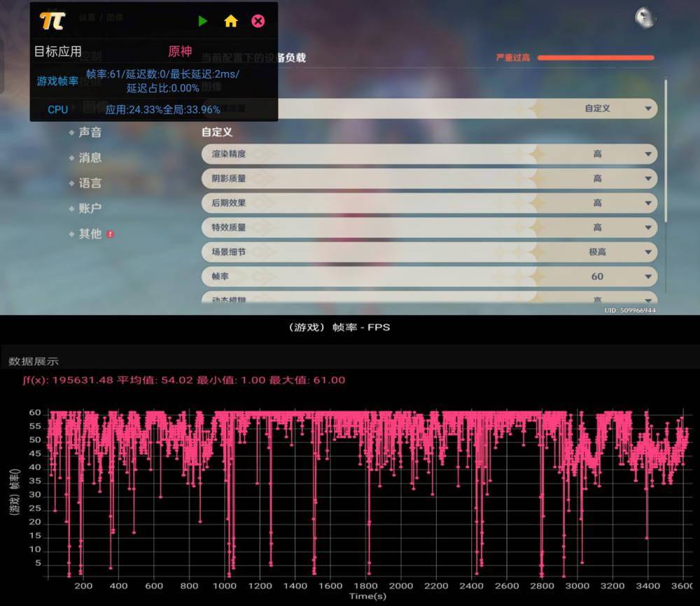Select the CPU row in overlay
This screenshot has width=700, height=606.
coord(57,109)
